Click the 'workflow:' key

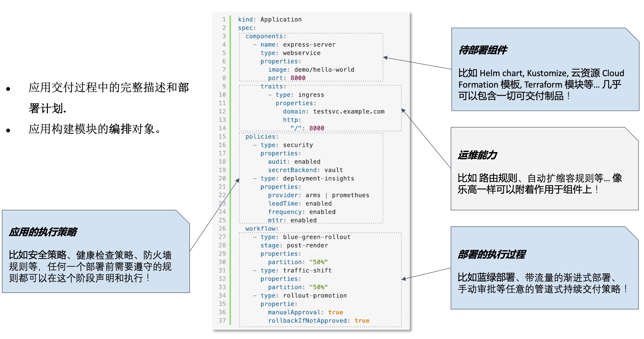(x=262, y=228)
